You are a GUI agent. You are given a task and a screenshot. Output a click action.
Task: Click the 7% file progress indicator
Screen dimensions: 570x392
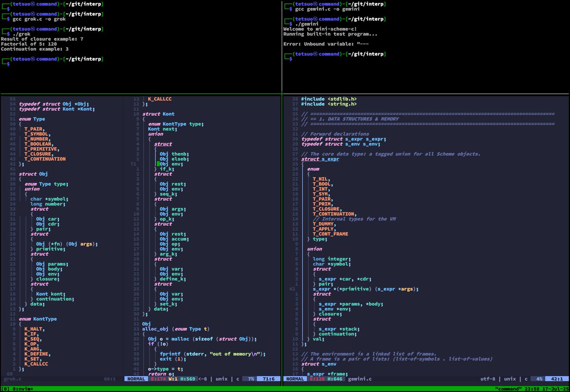click(249, 379)
